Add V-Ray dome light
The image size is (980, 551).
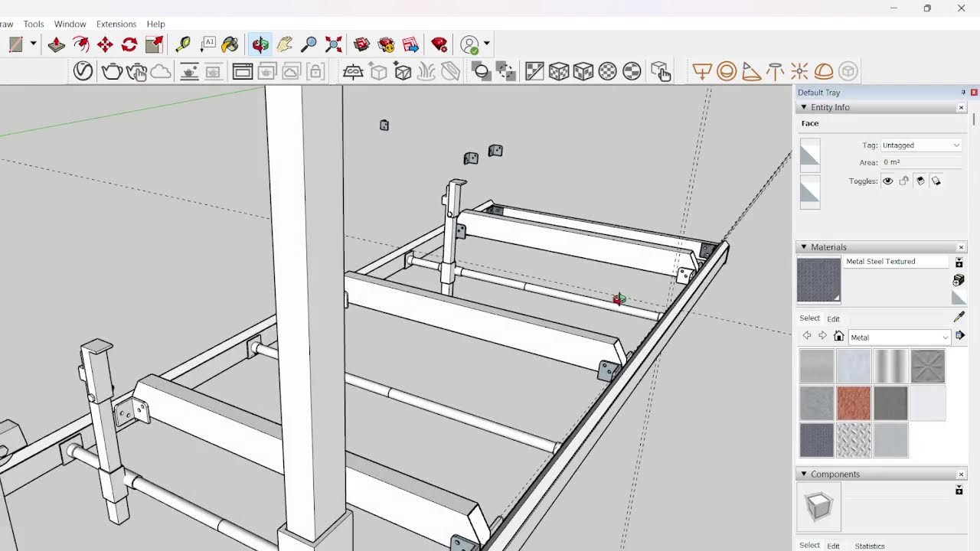824,72
